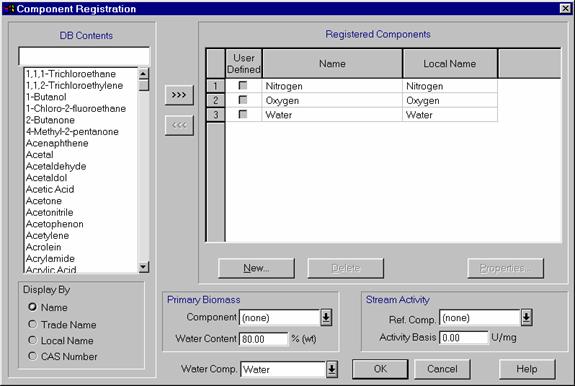
Task: Click the Water Local Name cell
Action: 450,114
